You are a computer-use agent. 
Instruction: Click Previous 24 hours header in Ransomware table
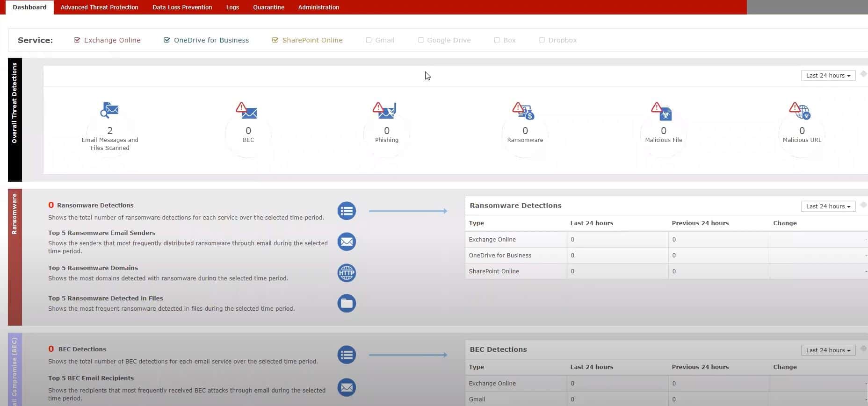click(x=700, y=223)
